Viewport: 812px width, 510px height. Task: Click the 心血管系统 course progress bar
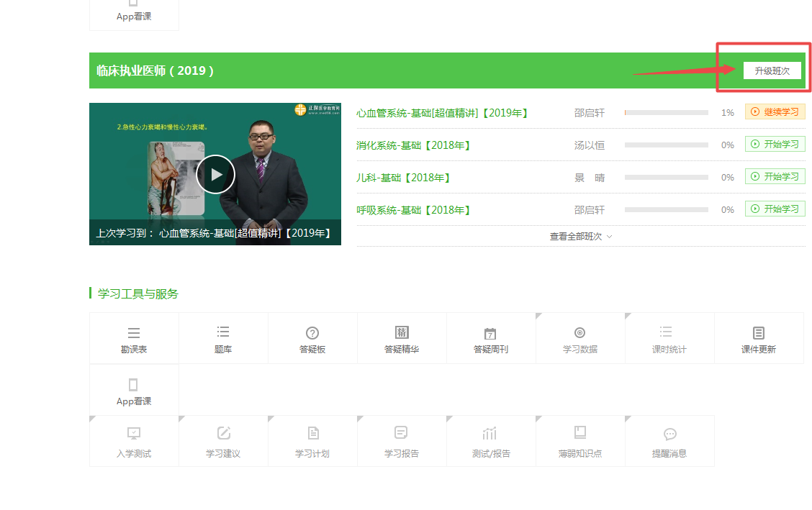[x=666, y=113]
